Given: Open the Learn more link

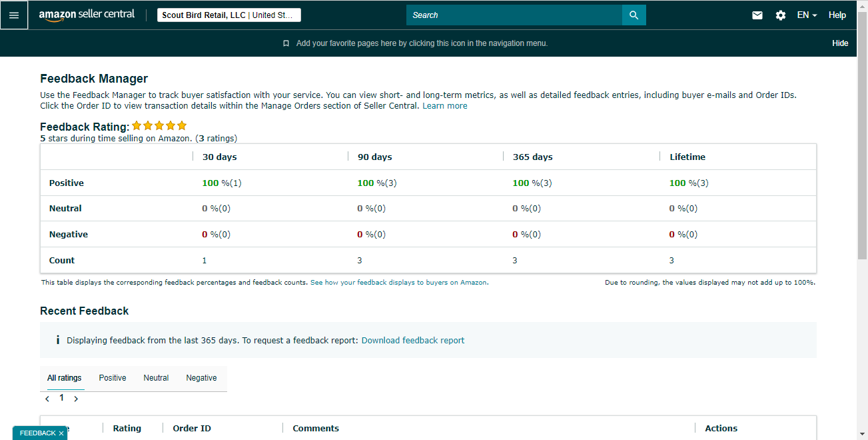Looking at the screenshot, I should pyautogui.click(x=445, y=106).
